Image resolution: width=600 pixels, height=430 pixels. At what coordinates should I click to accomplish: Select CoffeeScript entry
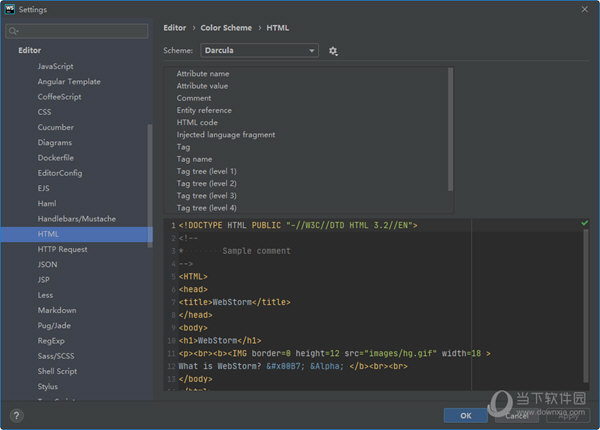59,97
